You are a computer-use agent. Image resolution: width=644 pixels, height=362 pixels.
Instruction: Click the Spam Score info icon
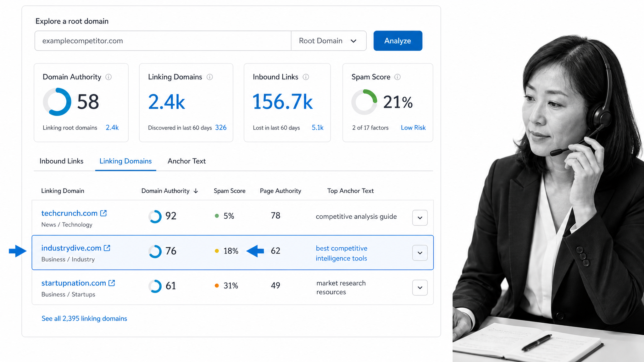(397, 77)
